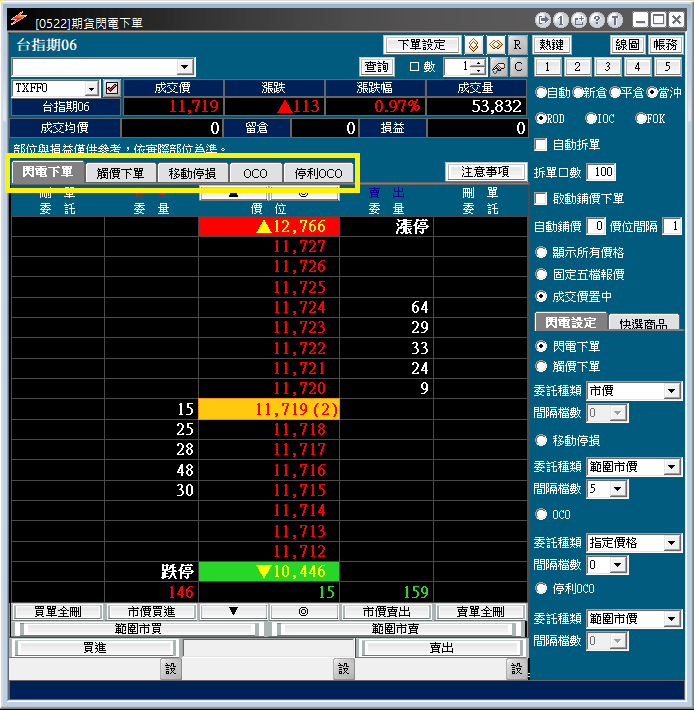Click the lightning bolt app icon

[x=19, y=18]
